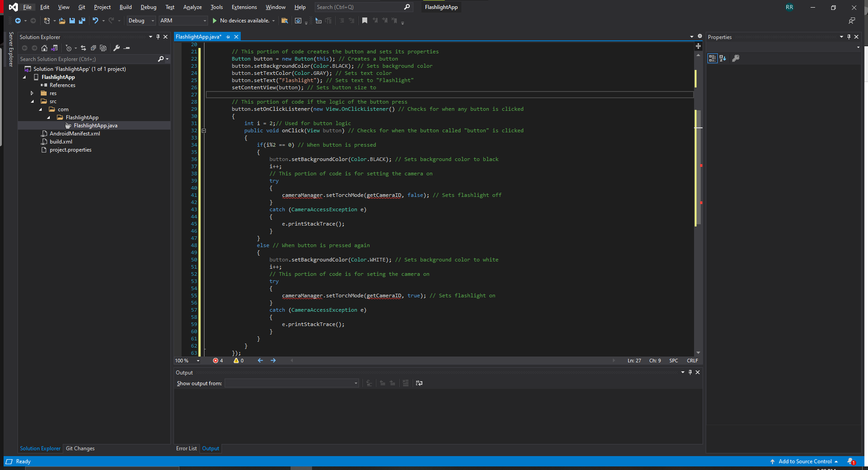Sort Properties alphabetically
Viewport: 868px width, 470px height.
(723, 58)
